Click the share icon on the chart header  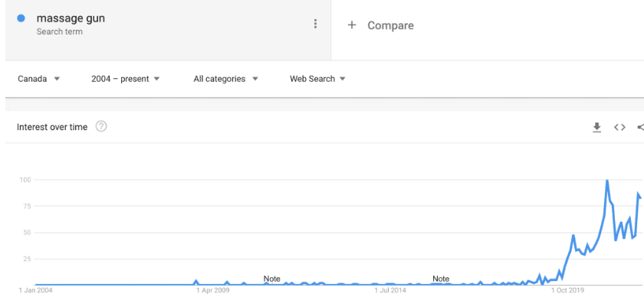tap(641, 127)
